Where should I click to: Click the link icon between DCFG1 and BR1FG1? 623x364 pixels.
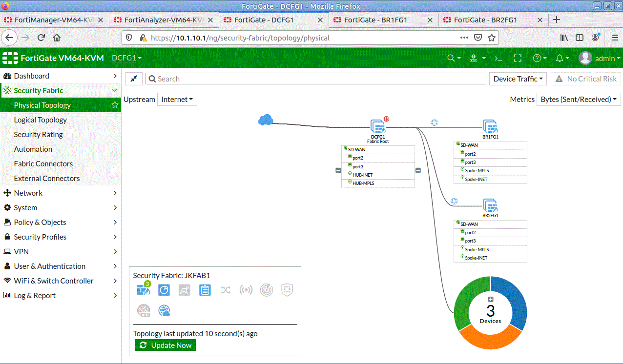[x=435, y=122]
